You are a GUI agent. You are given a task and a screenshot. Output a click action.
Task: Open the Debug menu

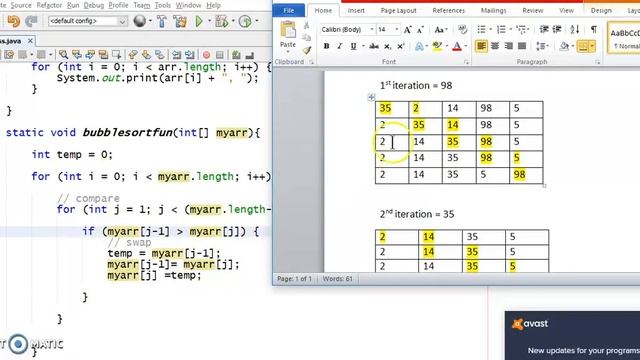click(94, 5)
